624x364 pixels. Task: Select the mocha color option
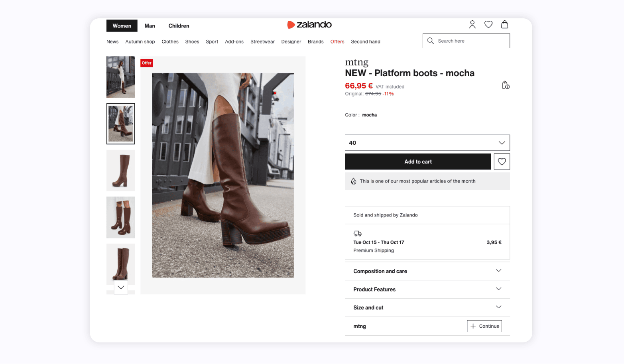pyautogui.click(x=370, y=115)
